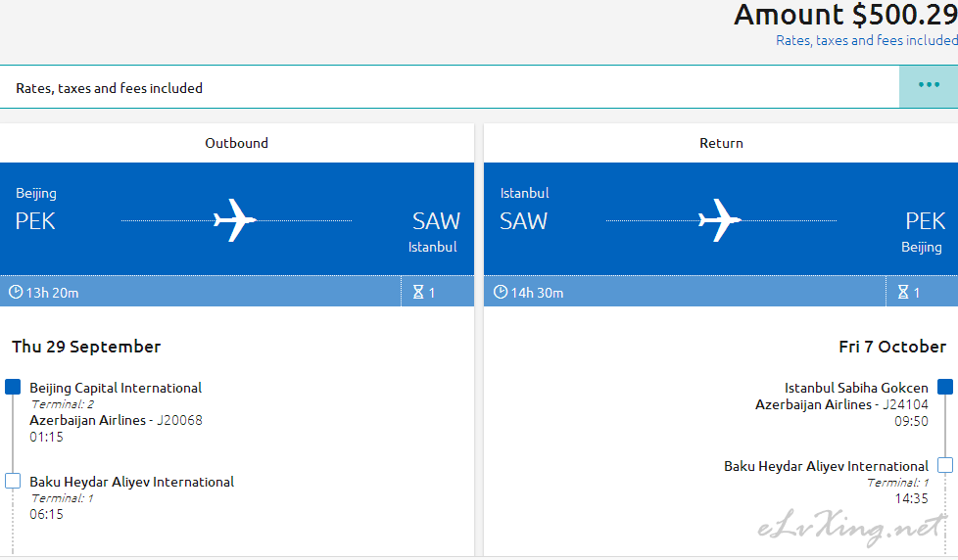The height and width of the screenshot is (560, 958).
Task: Open the three-dots options button
Action: 928,87
